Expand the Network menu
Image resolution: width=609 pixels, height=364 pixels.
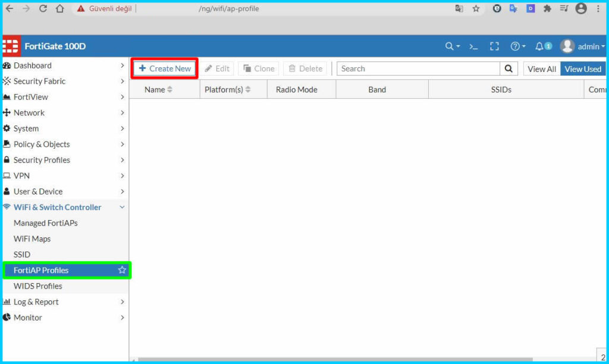pyautogui.click(x=65, y=112)
